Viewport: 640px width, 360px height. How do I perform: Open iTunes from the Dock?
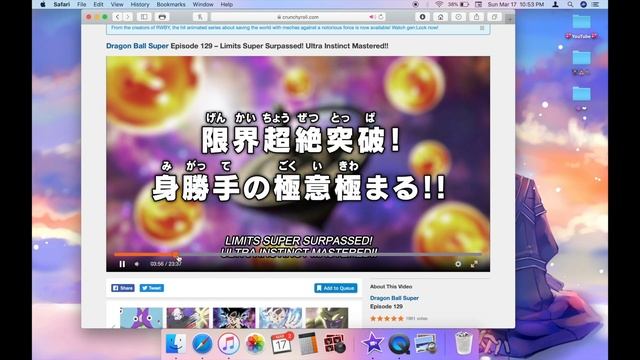click(x=229, y=344)
